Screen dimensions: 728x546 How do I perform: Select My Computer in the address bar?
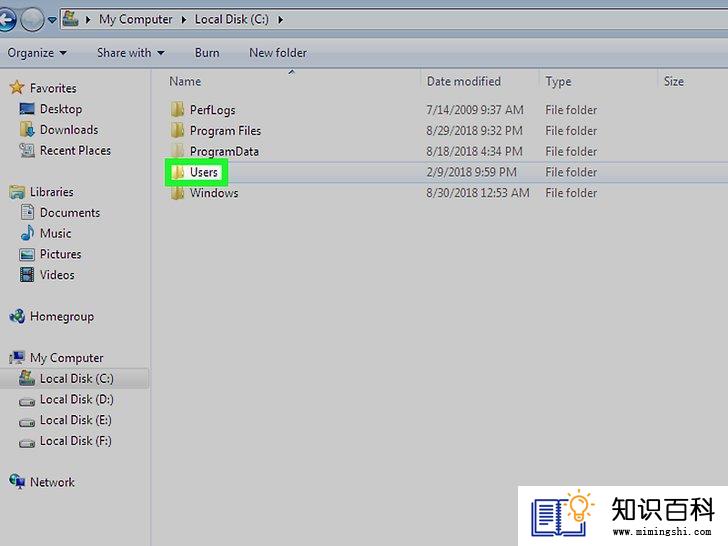coord(135,20)
